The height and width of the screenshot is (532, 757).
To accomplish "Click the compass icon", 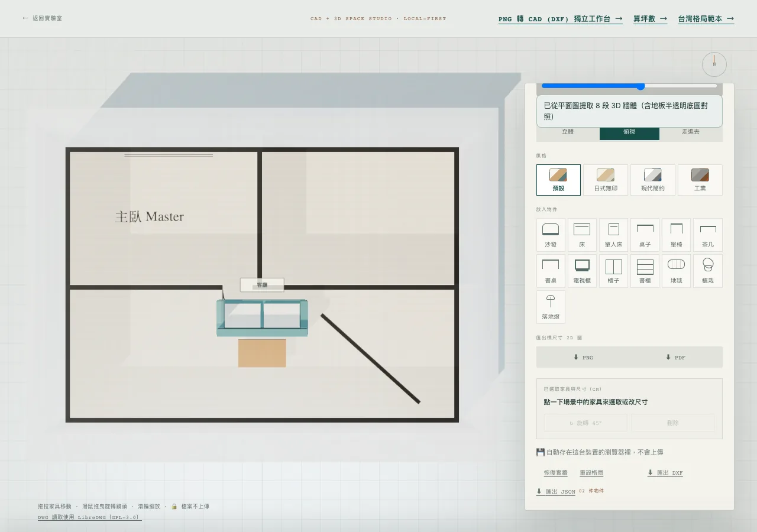I will pos(714,64).
